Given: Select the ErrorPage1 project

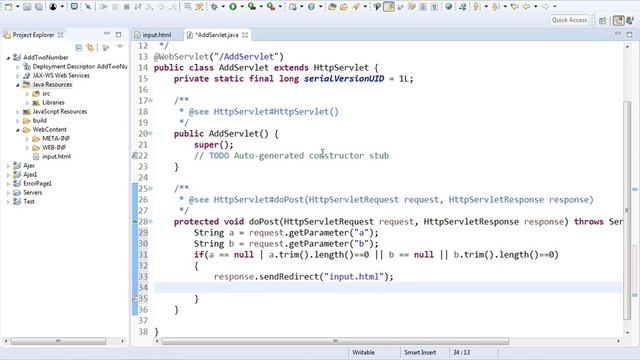Looking at the screenshot, I should (x=37, y=183).
